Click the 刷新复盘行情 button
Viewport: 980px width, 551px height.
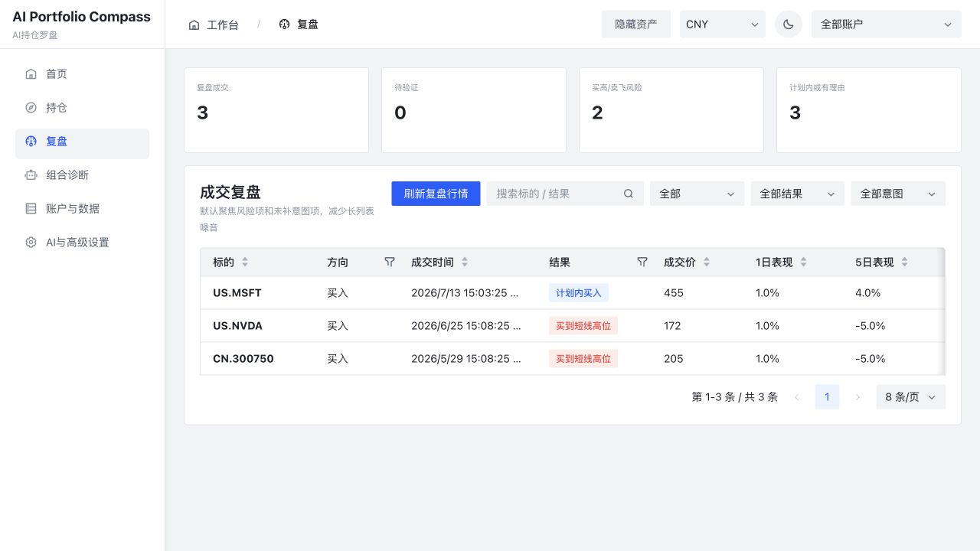[436, 194]
